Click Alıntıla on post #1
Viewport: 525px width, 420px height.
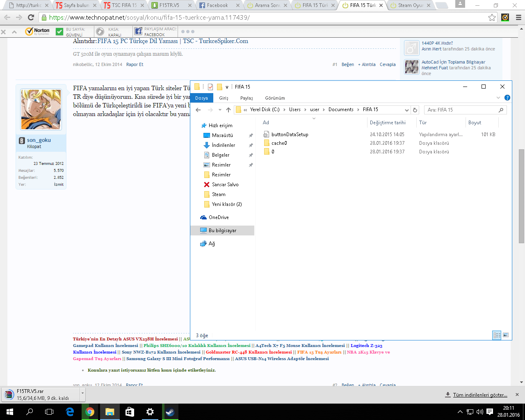pyautogui.click(x=367, y=64)
